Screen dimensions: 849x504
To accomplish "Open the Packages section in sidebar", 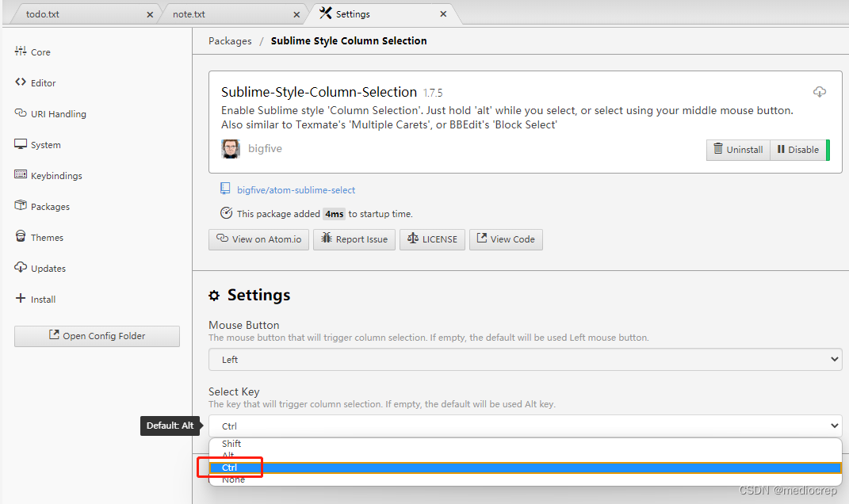I will pos(50,206).
